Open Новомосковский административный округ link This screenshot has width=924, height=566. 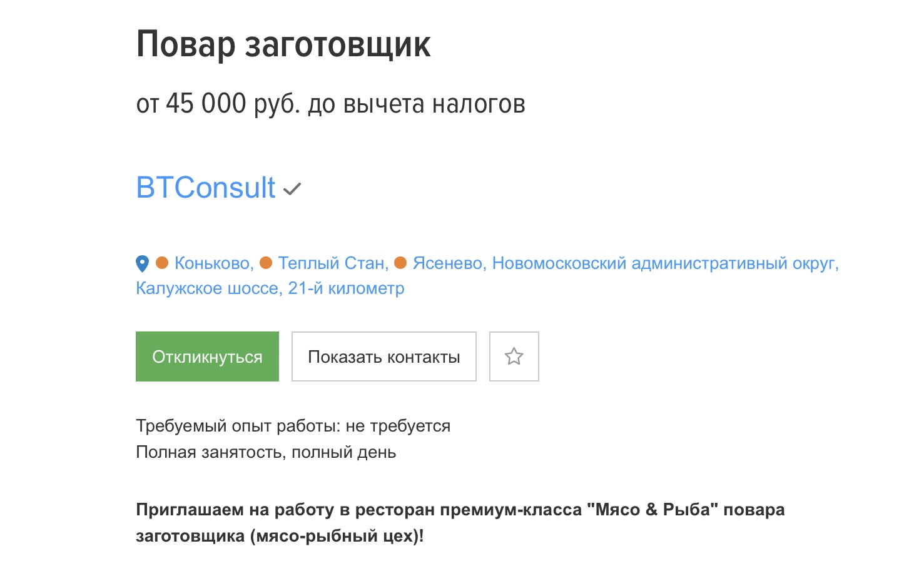click(664, 263)
